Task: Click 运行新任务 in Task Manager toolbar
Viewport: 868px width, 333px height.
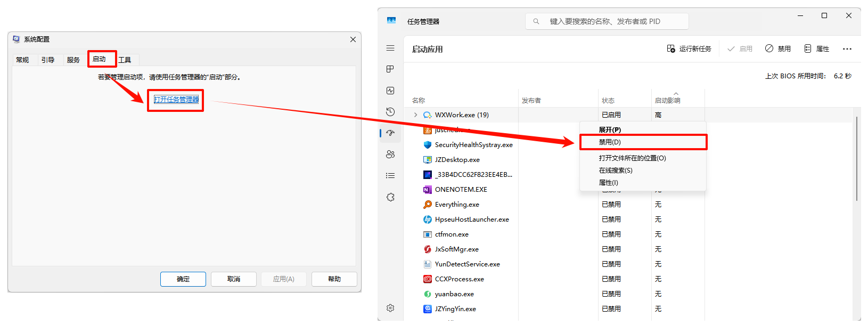Action: click(689, 49)
